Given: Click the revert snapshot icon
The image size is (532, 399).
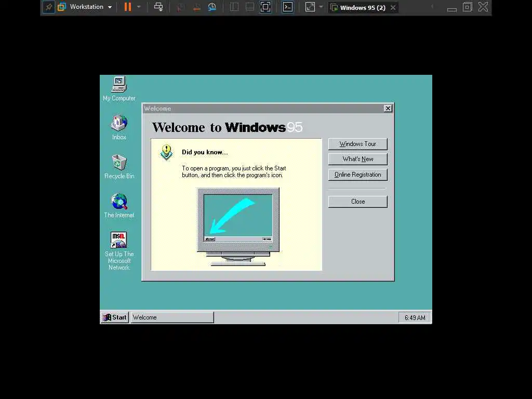Looking at the screenshot, I should (x=196, y=7).
